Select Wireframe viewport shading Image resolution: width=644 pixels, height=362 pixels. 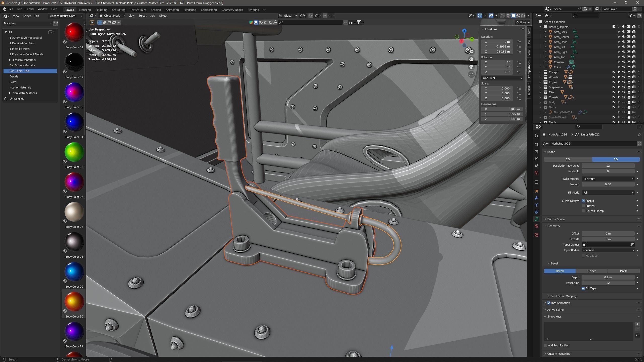point(508,16)
